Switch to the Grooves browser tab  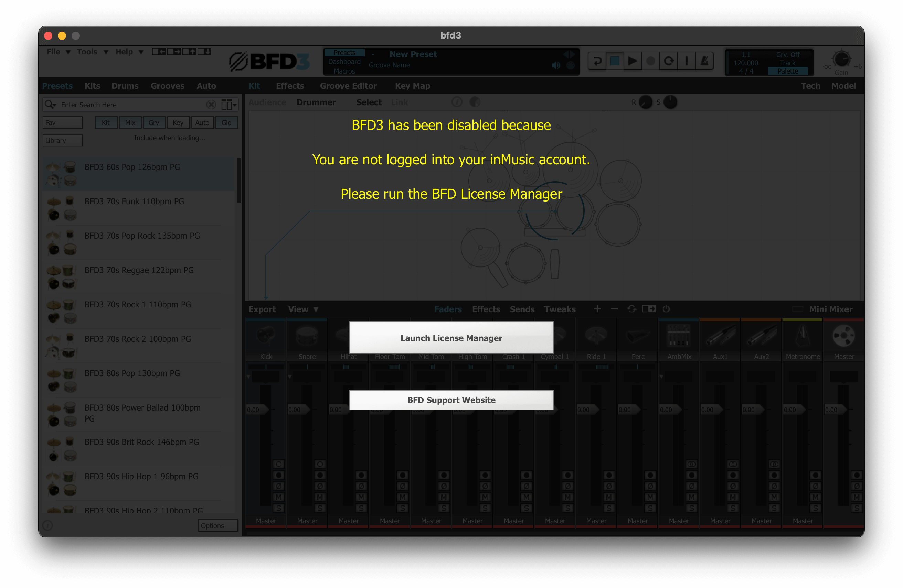[x=167, y=86]
